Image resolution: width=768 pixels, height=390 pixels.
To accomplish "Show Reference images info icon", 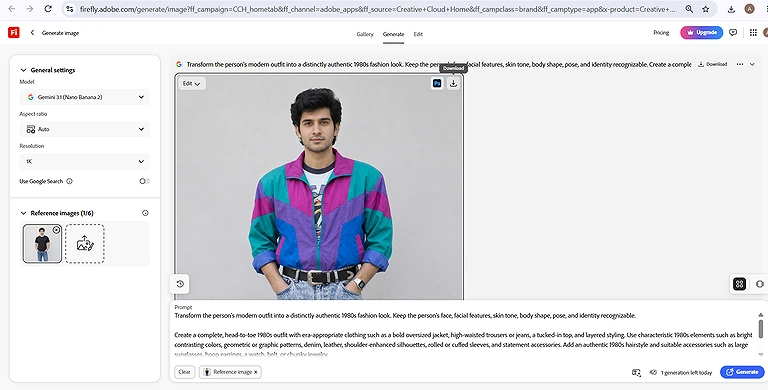I will [145, 213].
